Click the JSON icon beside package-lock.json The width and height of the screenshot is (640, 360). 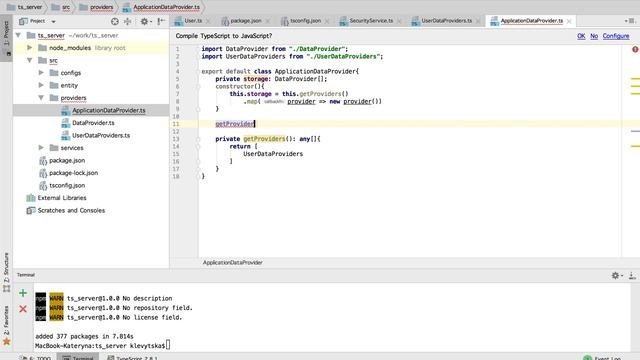43,173
